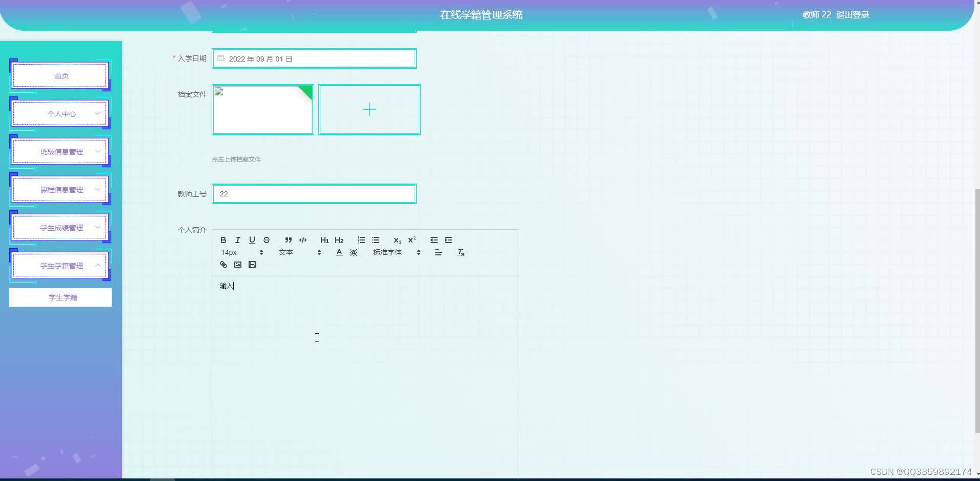Apply strikethrough formatting in the editor
980x481 pixels.
267,240
